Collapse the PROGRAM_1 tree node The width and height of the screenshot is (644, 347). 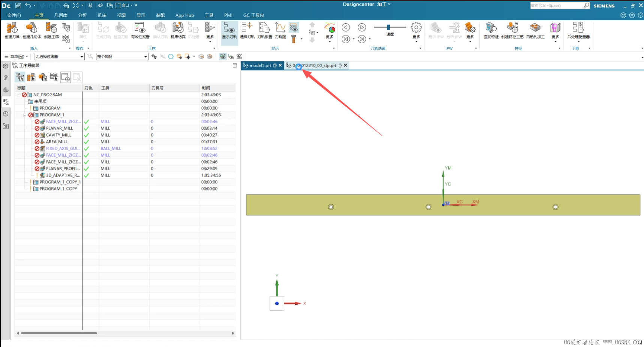click(25, 115)
